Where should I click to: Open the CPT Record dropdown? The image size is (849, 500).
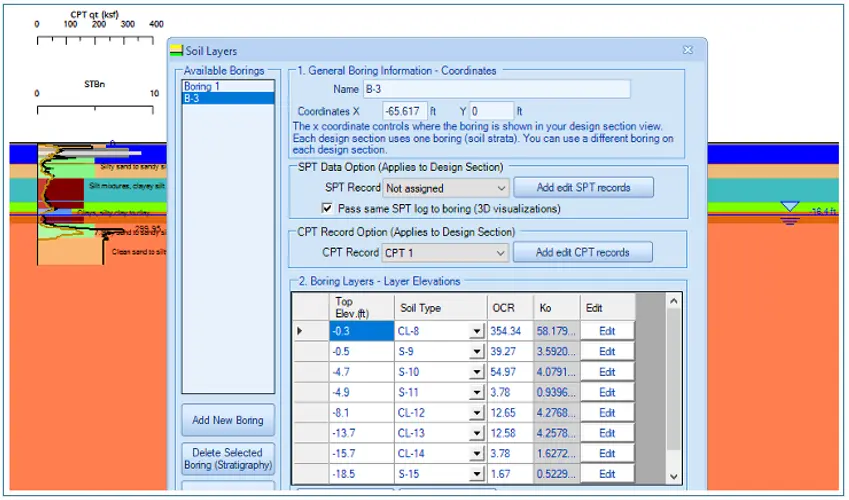click(446, 252)
